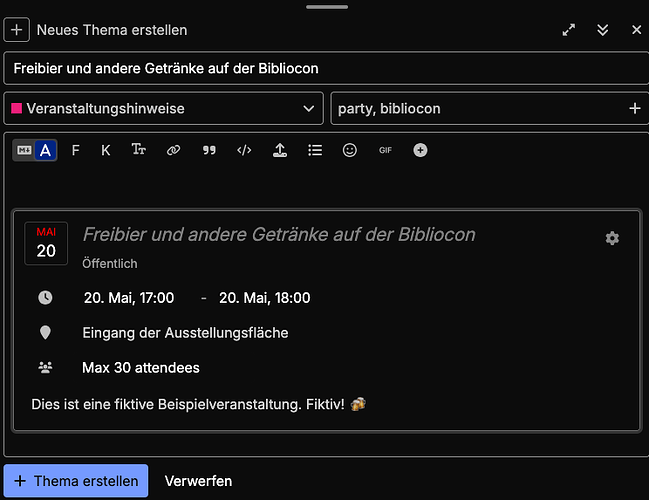649x500 pixels.
Task: Switch to Markdown editor mode
Action: pyautogui.click(x=24, y=150)
